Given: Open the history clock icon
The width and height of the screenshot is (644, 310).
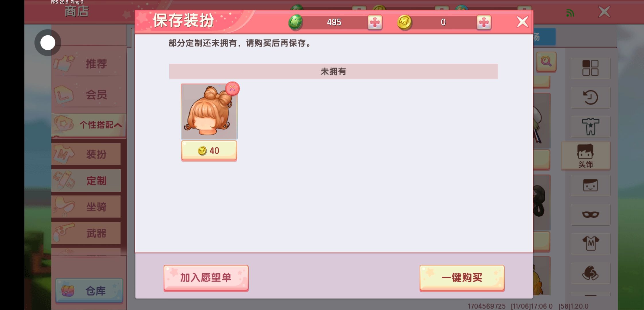Looking at the screenshot, I should 590,97.
